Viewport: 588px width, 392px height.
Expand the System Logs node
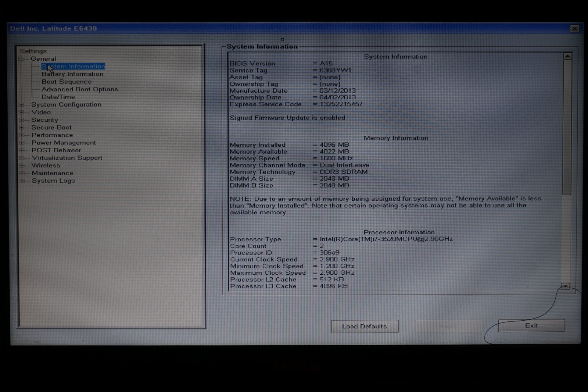22,181
